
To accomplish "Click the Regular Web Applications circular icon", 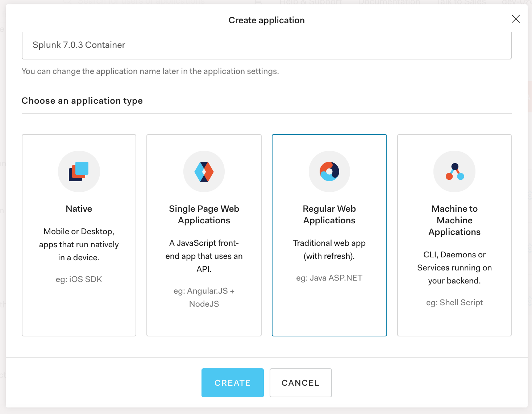I will [329, 171].
